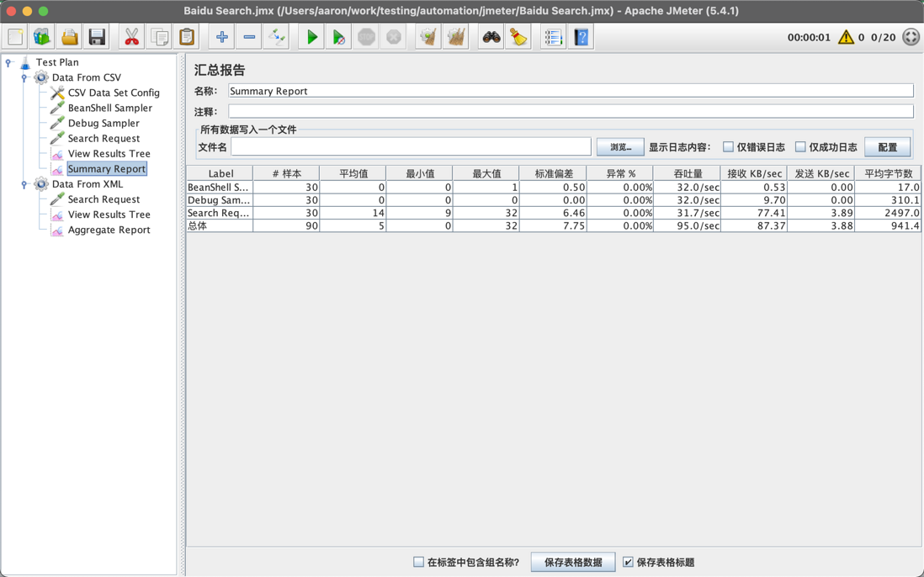Select BeanShell Sampler in the tree
Viewport: 924px width, 577px height.
pos(109,108)
